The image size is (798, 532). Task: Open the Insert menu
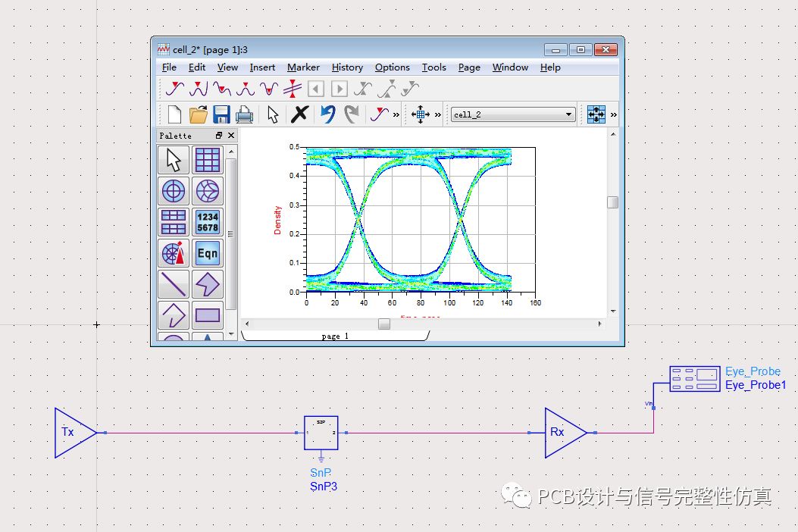click(x=262, y=67)
